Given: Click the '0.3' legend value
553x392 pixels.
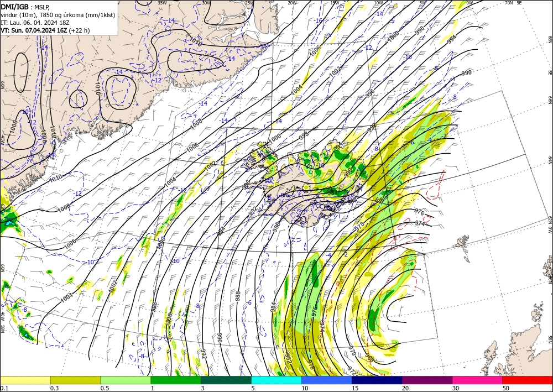Looking at the screenshot, I should click(54, 388).
